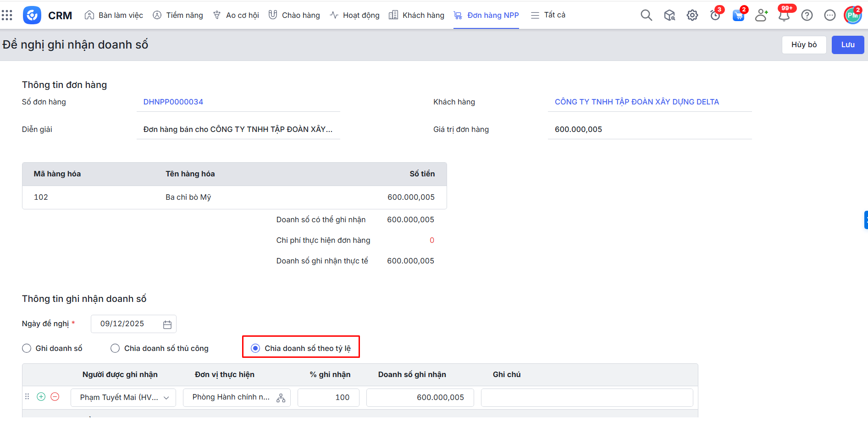Click the help question mark icon
Screen dimensions: 868x438
tap(807, 15)
